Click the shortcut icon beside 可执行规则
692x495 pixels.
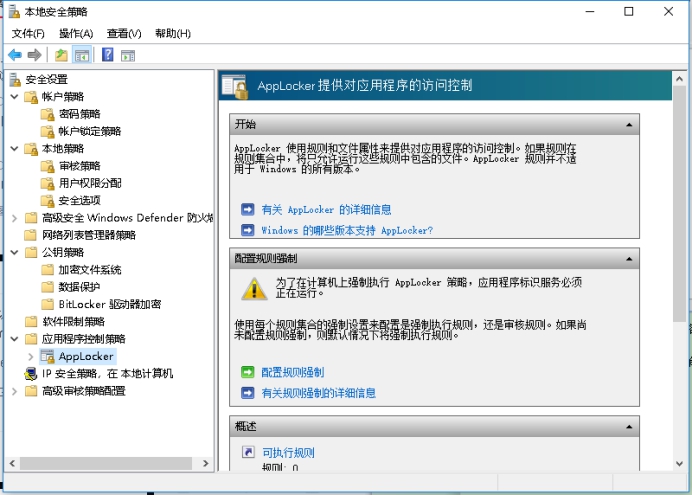click(x=248, y=452)
